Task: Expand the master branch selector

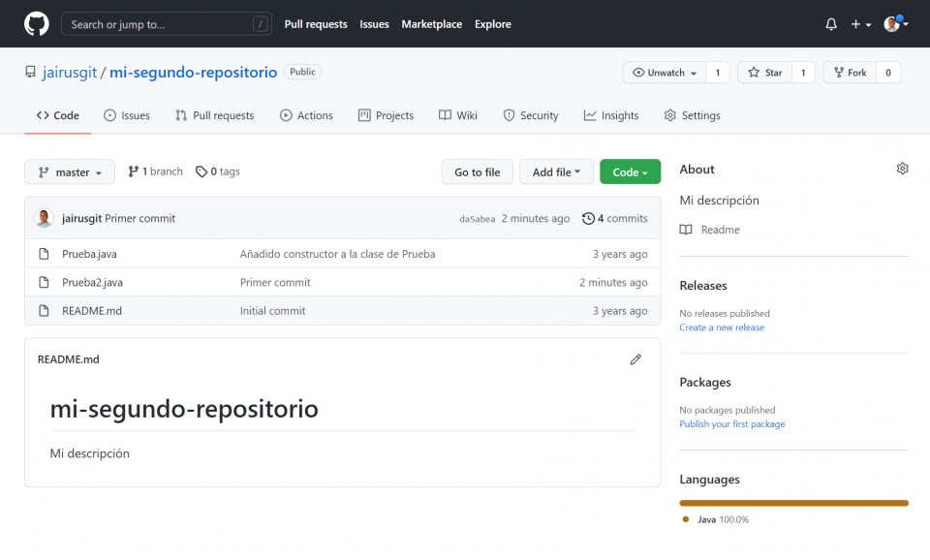Action: (x=70, y=172)
